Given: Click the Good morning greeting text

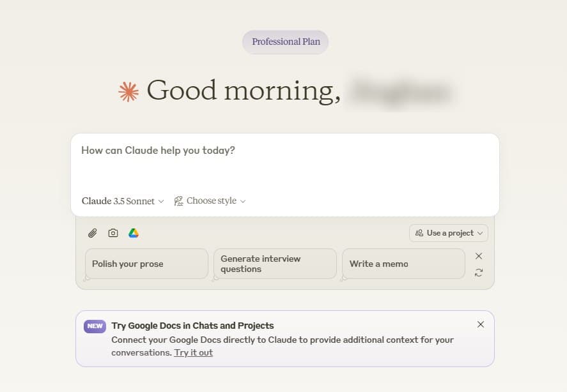Looking at the screenshot, I should 244,91.
